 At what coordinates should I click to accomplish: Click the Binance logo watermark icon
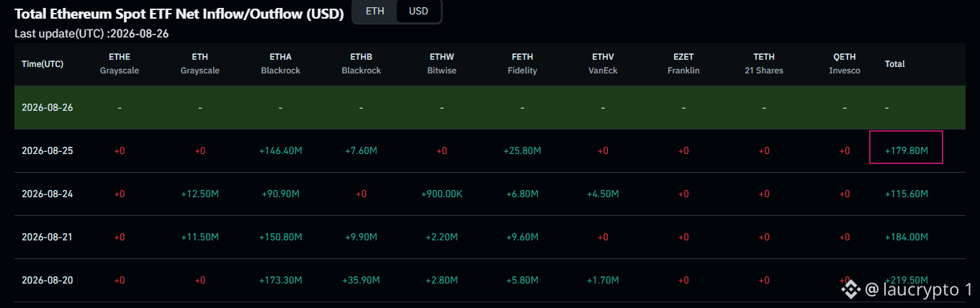[x=852, y=289]
